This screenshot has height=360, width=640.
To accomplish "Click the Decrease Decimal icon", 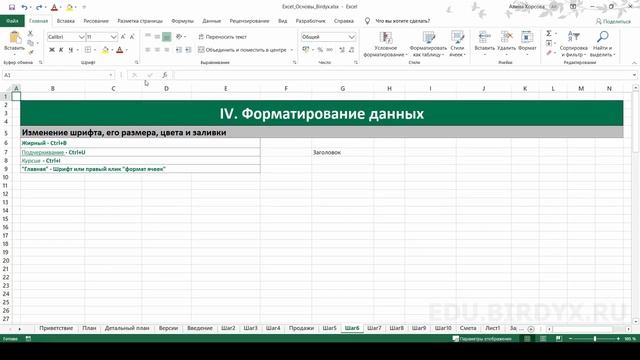I will point(351,50).
